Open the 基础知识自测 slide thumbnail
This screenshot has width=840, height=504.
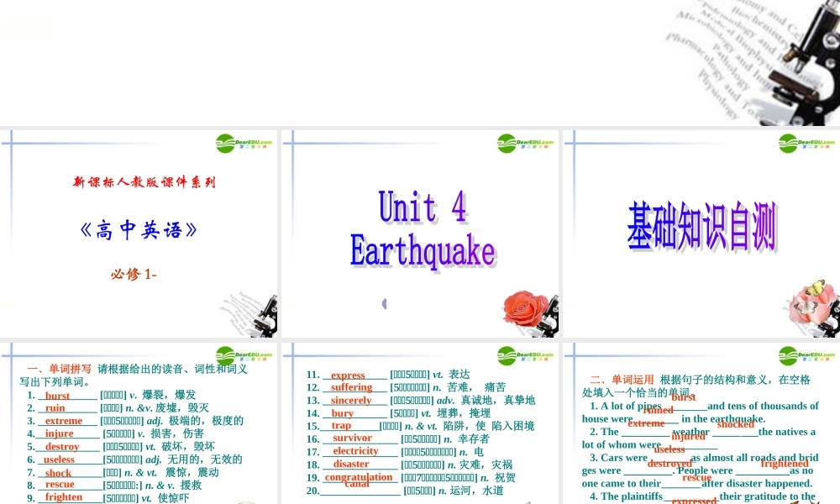[701, 234]
